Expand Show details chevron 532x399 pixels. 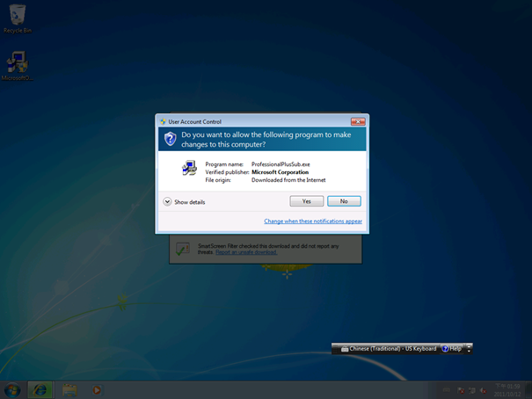(167, 202)
